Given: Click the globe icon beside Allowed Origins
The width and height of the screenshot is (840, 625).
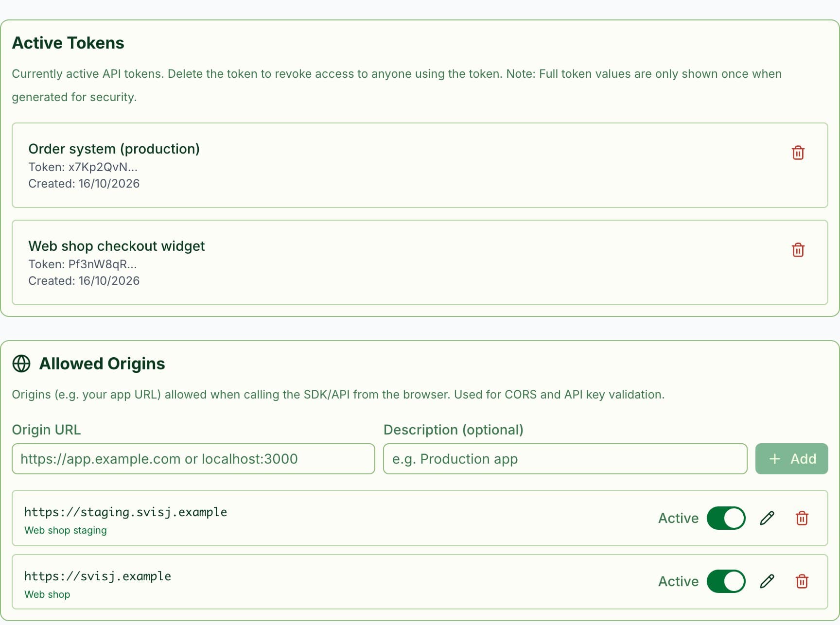Looking at the screenshot, I should tap(21, 364).
